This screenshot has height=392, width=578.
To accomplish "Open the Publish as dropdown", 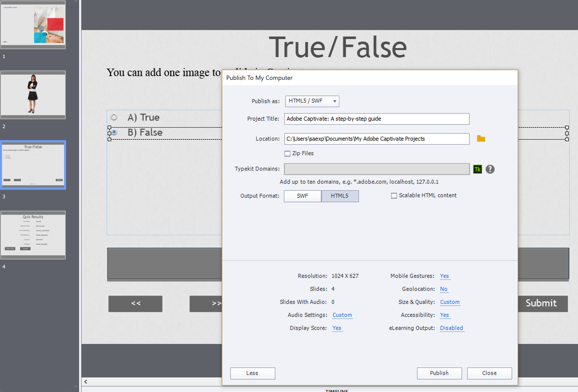I will pyautogui.click(x=312, y=101).
